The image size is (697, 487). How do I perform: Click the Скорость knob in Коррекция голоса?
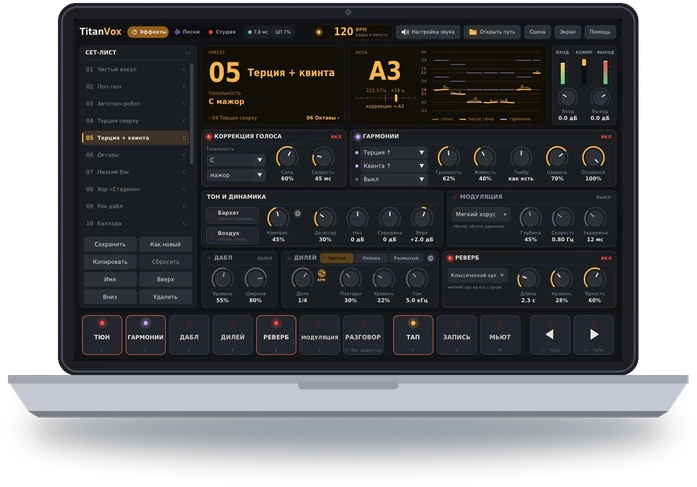pos(323,157)
